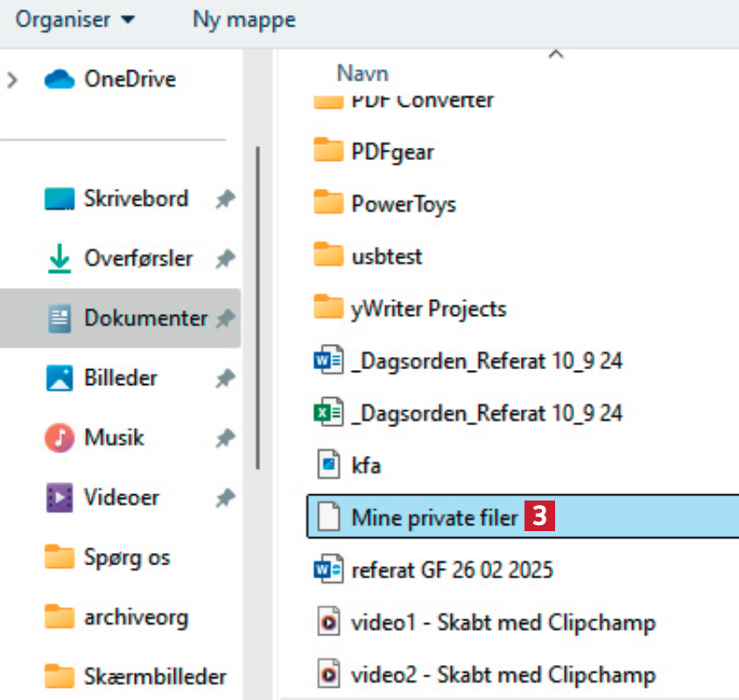The height and width of the screenshot is (700, 739).
Task: Select the OneDrive cloud icon
Action: tap(60, 80)
